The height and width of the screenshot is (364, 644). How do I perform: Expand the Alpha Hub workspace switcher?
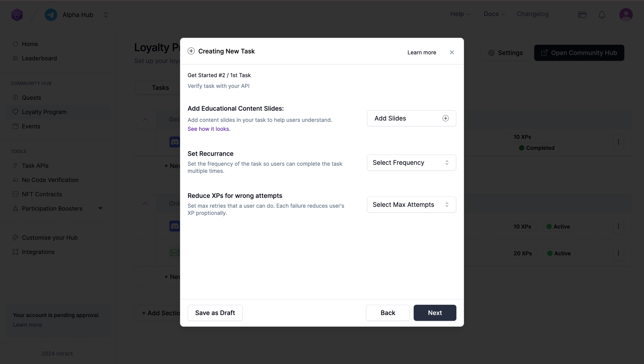106,15
